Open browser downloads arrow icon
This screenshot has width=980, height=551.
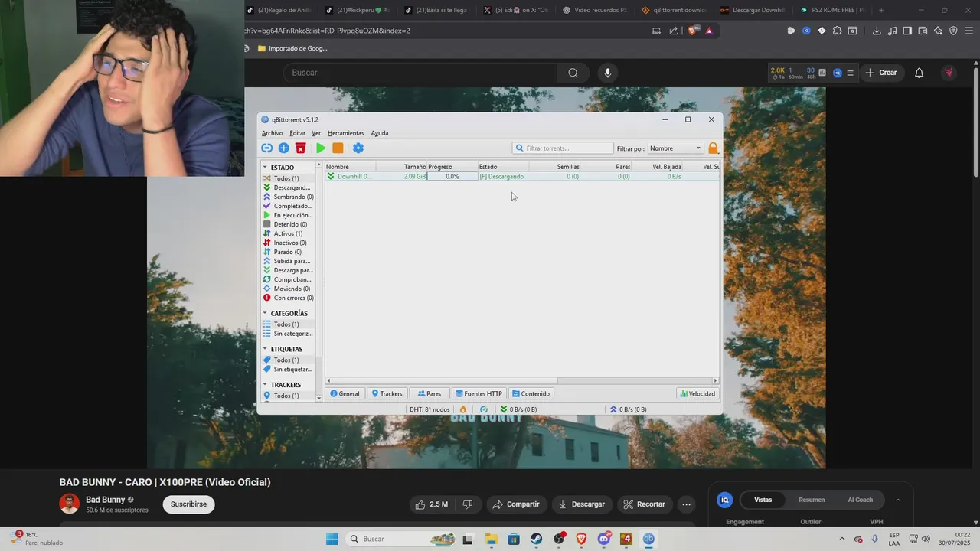877,31
